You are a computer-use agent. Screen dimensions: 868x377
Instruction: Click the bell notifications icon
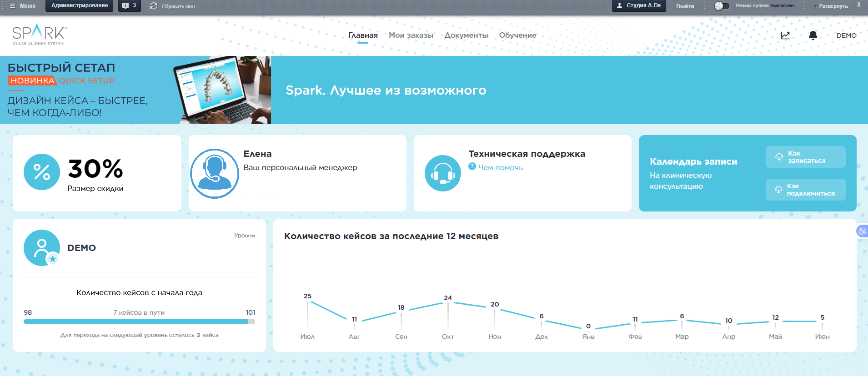coord(813,35)
